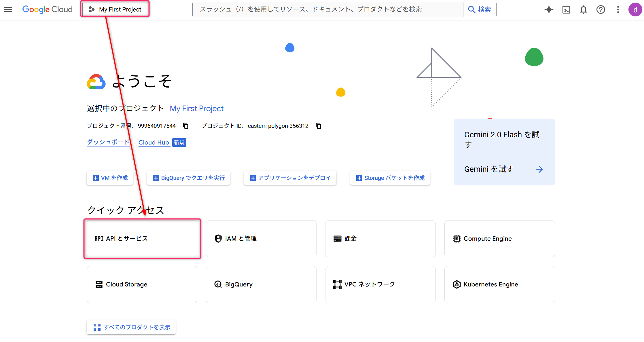Click the Gemini を試す arrow

[539, 169]
